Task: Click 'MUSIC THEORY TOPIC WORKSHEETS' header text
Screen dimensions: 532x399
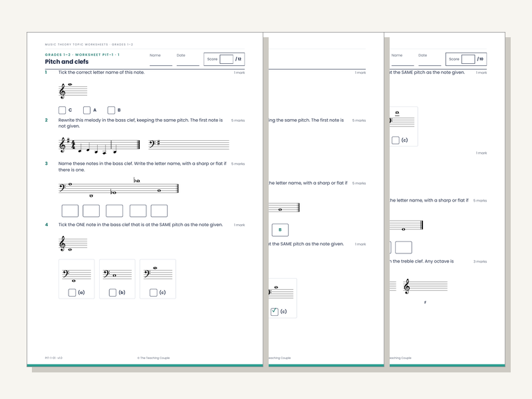Action: (76, 45)
